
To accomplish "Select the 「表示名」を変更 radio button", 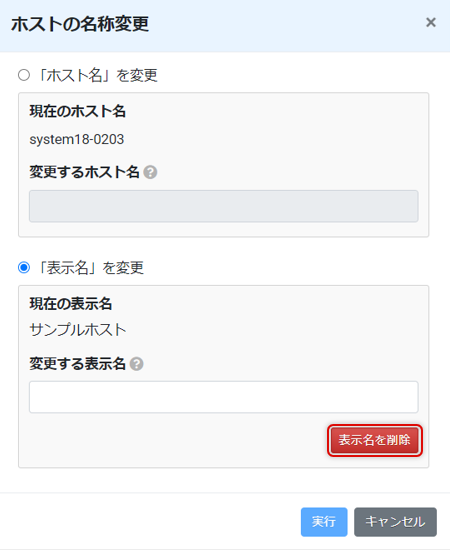I will click(x=24, y=268).
